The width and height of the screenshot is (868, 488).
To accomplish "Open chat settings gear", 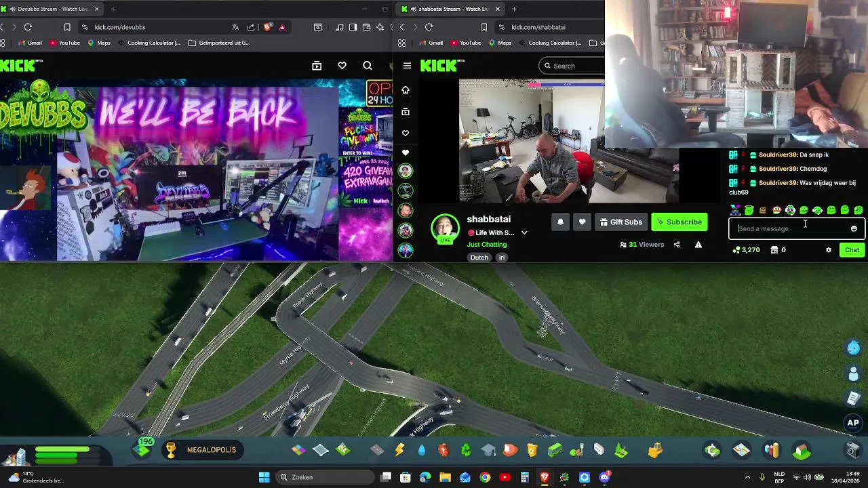I will point(828,250).
